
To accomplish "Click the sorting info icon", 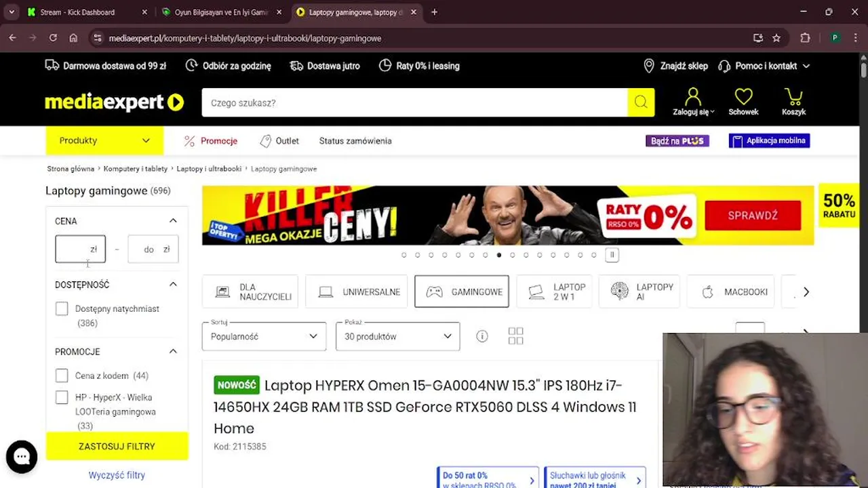I will (481, 336).
